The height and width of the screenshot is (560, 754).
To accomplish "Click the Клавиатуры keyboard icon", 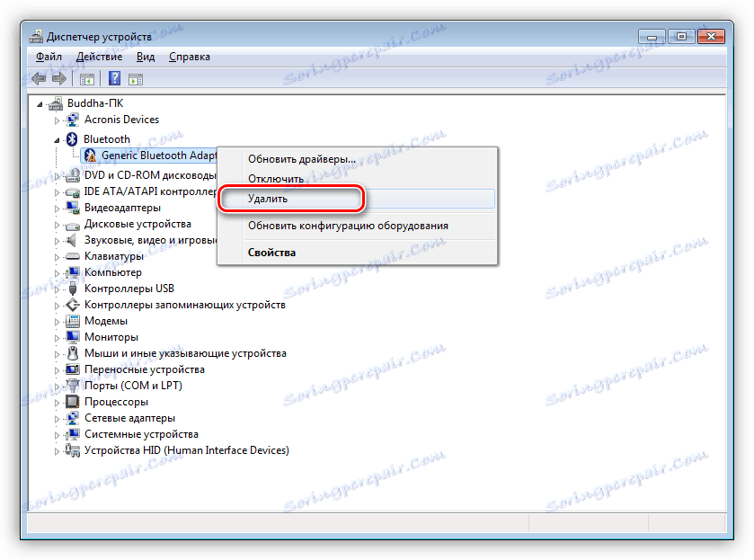I will 73,256.
